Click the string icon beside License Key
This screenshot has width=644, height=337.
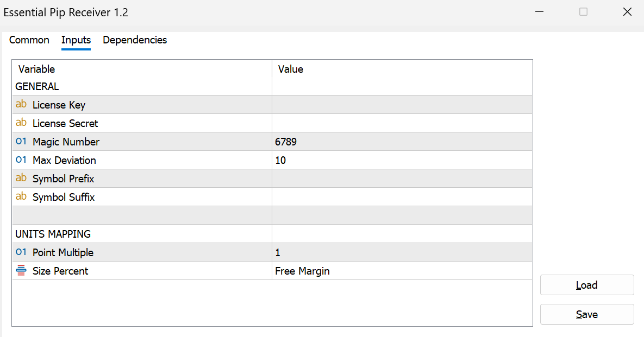pos(21,104)
